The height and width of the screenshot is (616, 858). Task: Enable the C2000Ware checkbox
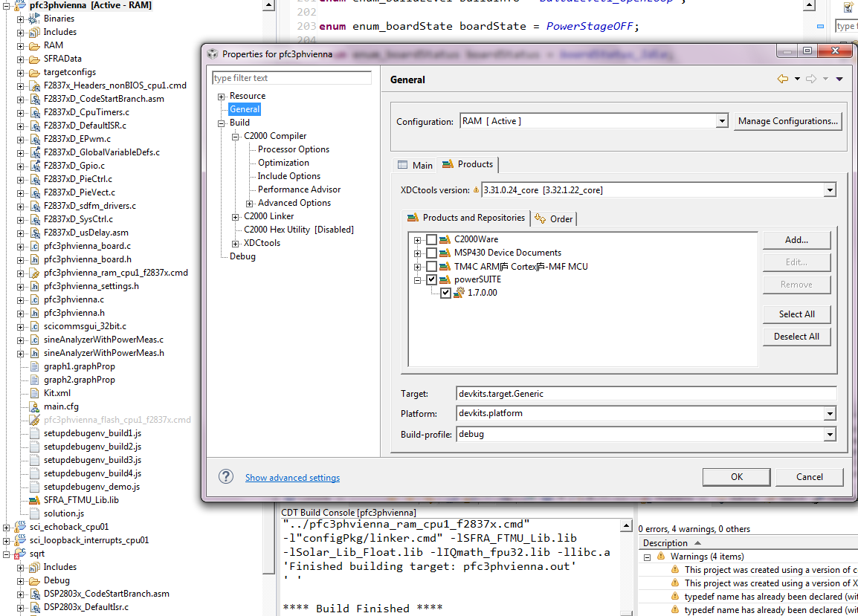pos(432,239)
